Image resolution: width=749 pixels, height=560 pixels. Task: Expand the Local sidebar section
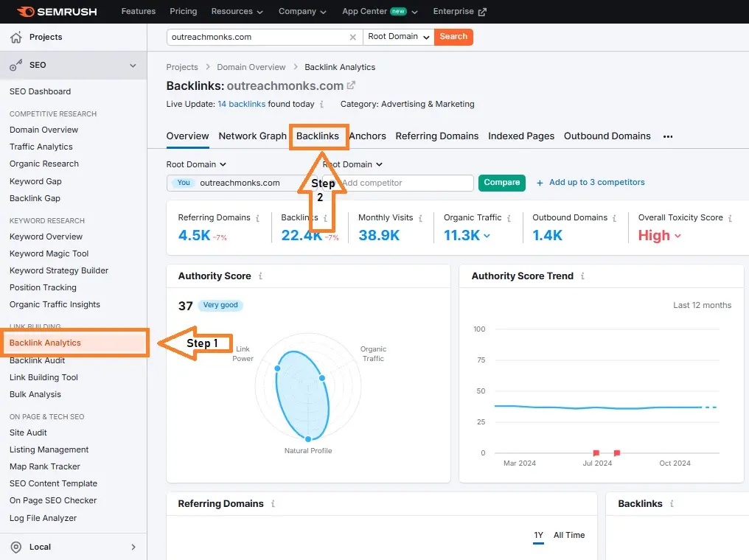point(133,547)
